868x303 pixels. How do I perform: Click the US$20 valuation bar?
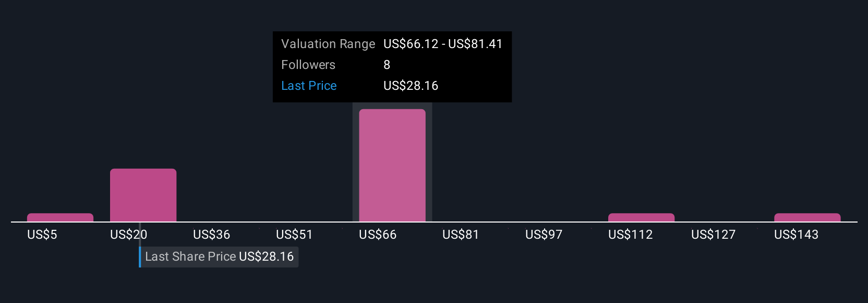[143, 195]
